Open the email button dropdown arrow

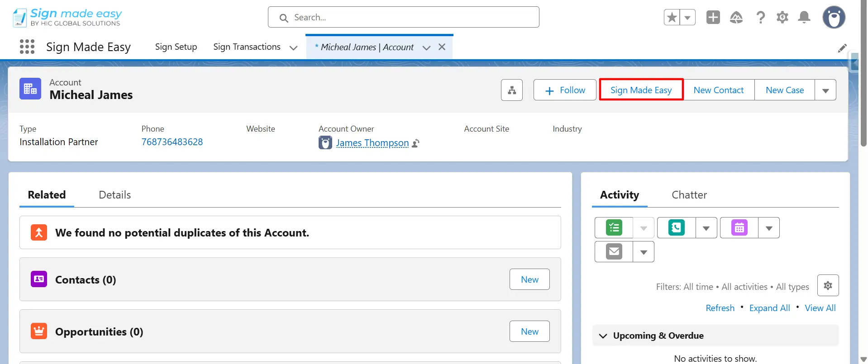click(644, 251)
